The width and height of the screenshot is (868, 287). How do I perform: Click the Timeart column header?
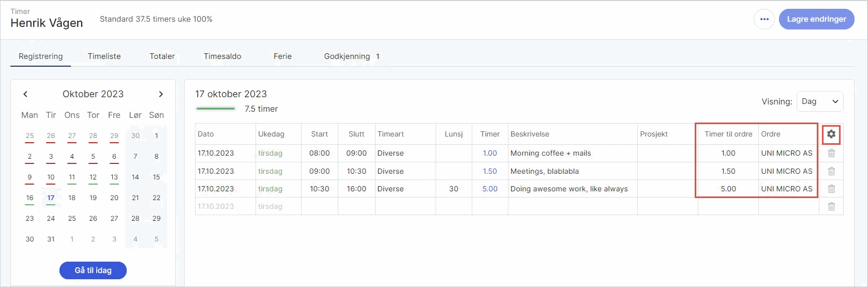click(406, 134)
